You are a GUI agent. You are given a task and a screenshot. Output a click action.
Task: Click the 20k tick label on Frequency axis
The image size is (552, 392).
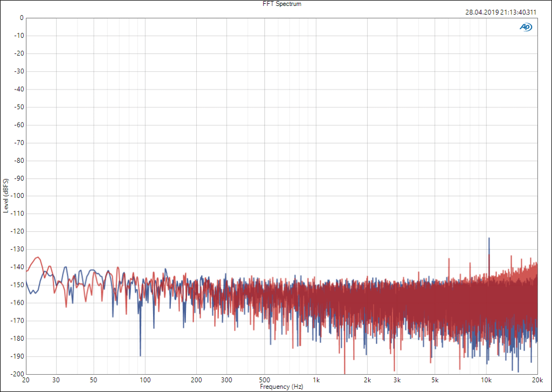pos(537,380)
